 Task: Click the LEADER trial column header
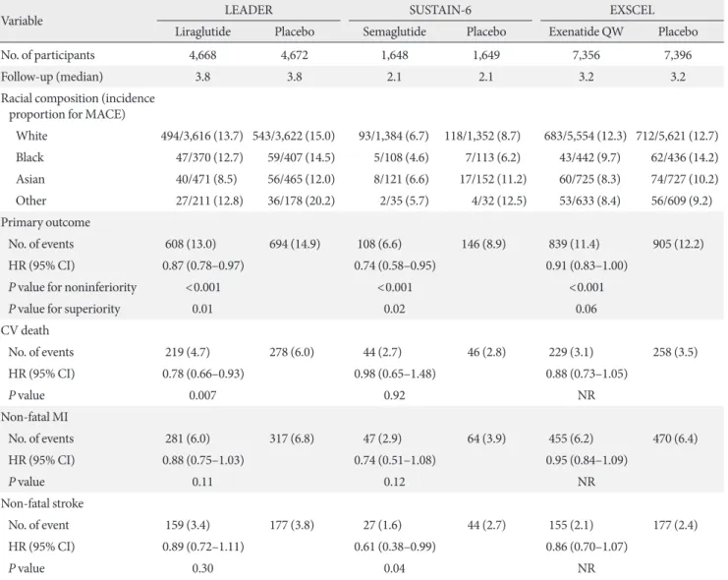(x=249, y=10)
